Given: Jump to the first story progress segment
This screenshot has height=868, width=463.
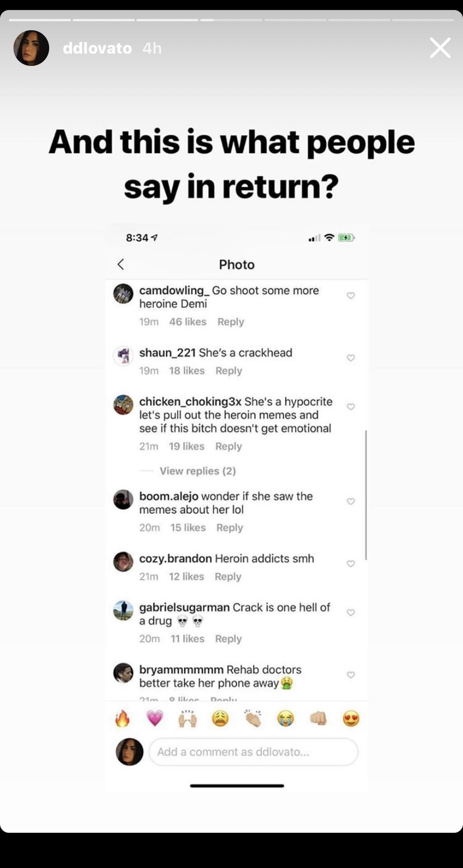Looking at the screenshot, I should coord(40,20).
